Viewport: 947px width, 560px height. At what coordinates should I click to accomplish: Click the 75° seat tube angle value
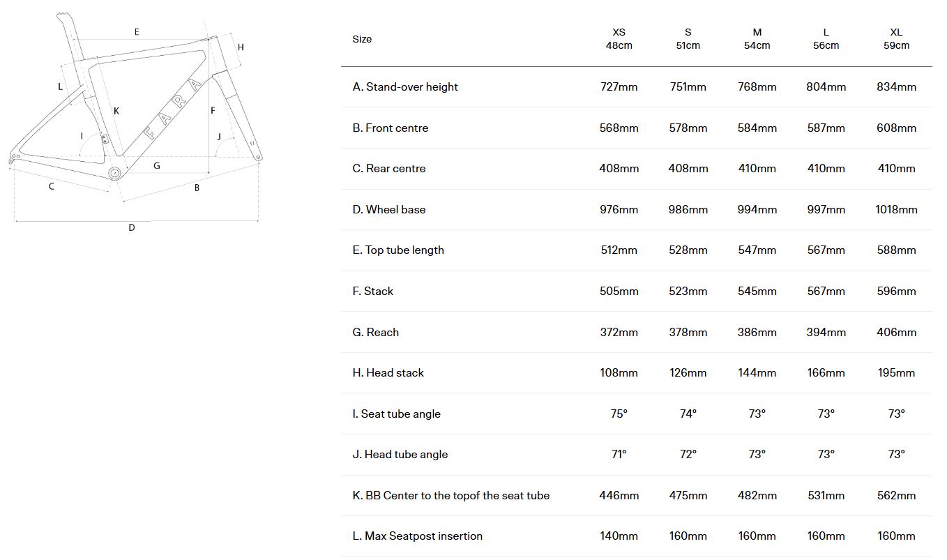tap(619, 414)
